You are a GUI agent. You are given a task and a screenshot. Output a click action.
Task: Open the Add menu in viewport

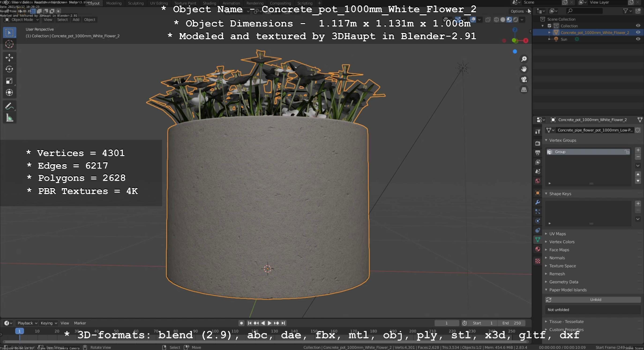click(x=76, y=20)
